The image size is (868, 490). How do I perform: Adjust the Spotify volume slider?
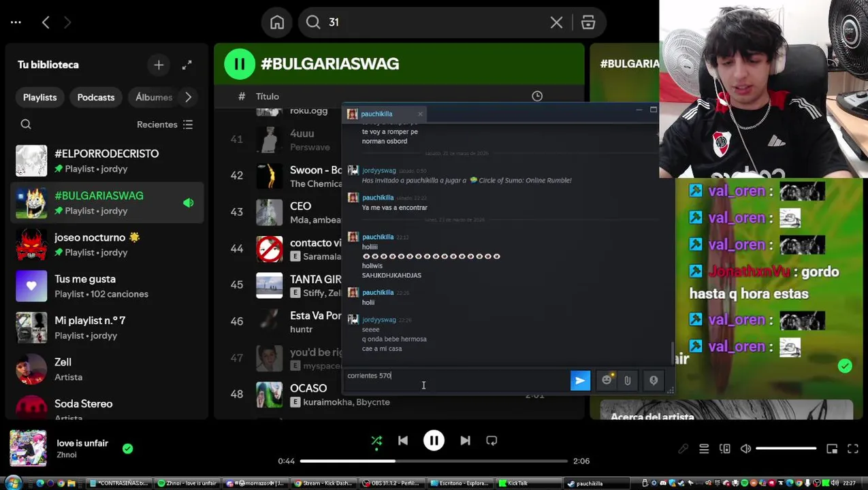[x=786, y=448]
